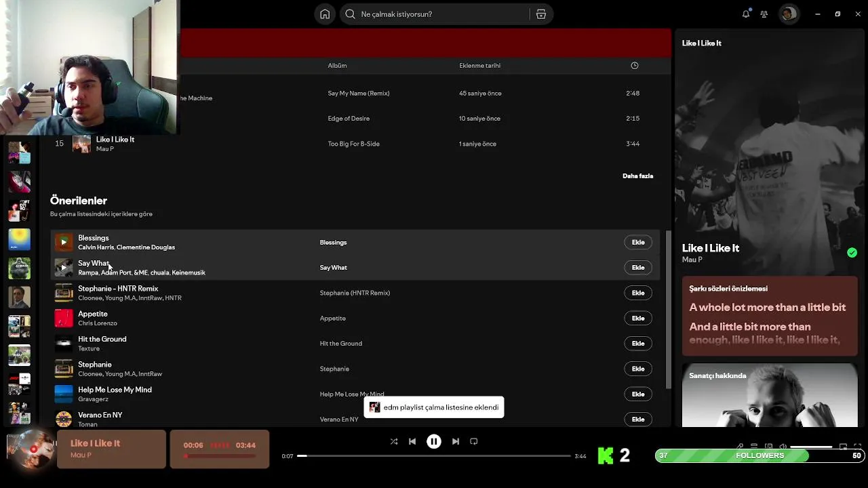The width and height of the screenshot is (868, 488).
Task: Click the red Appetite cover art
Action: tap(64, 318)
